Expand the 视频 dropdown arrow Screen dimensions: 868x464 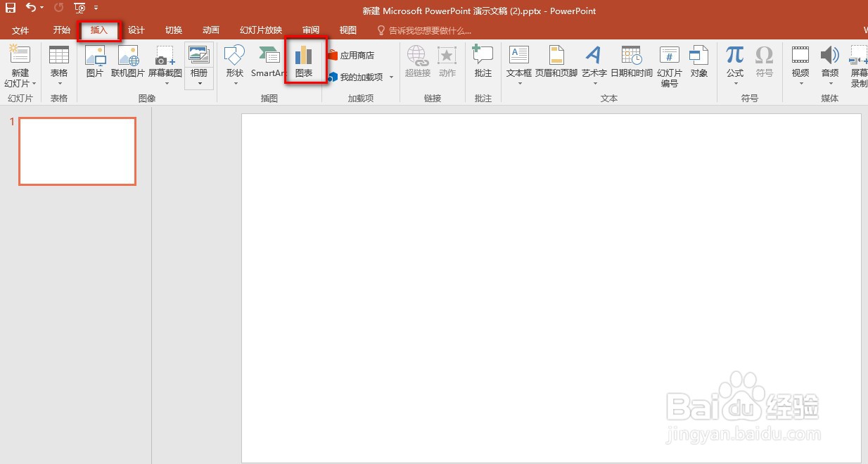point(800,84)
